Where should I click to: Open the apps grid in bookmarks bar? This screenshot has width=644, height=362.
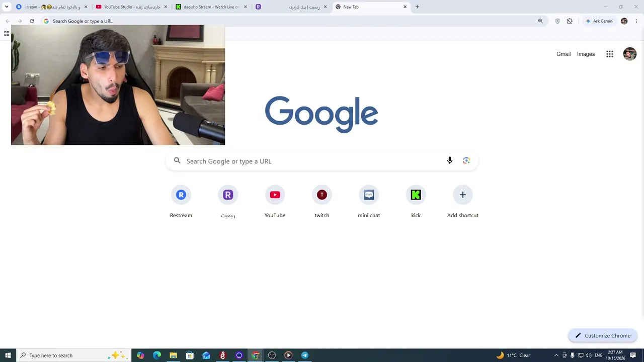coord(7,34)
